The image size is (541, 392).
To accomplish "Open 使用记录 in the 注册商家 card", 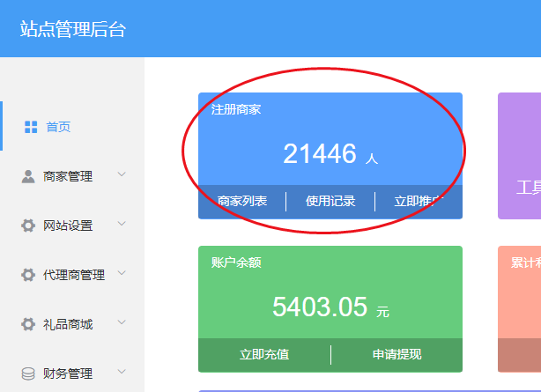I will pyautogui.click(x=330, y=201).
